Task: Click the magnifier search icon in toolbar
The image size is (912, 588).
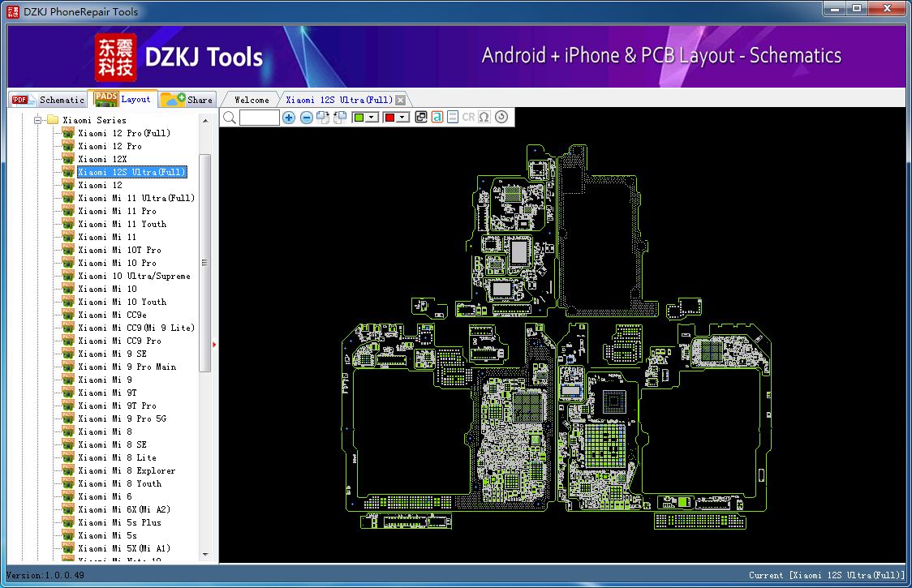Action: click(x=230, y=118)
